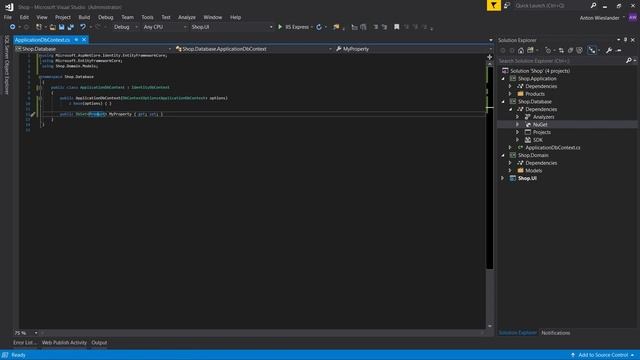Screen dimensions: 640x360
Task: Close the ApplicationDbContext.cs tab
Action: point(84,40)
